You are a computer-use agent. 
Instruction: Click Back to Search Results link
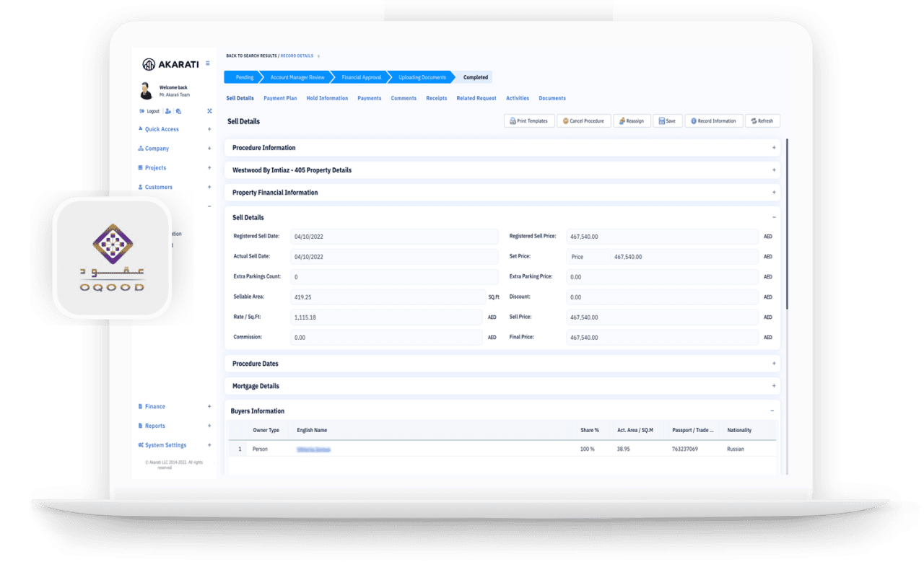point(251,56)
